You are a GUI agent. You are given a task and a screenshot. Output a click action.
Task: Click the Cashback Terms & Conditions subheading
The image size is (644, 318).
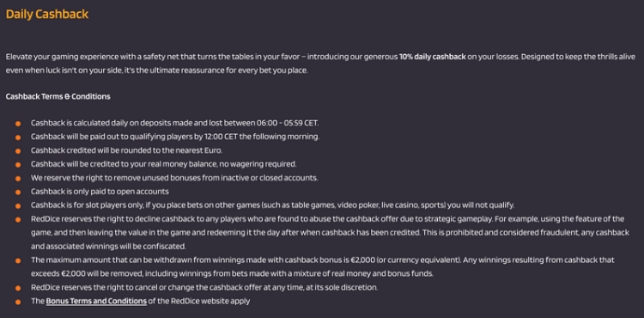pyautogui.click(x=58, y=96)
